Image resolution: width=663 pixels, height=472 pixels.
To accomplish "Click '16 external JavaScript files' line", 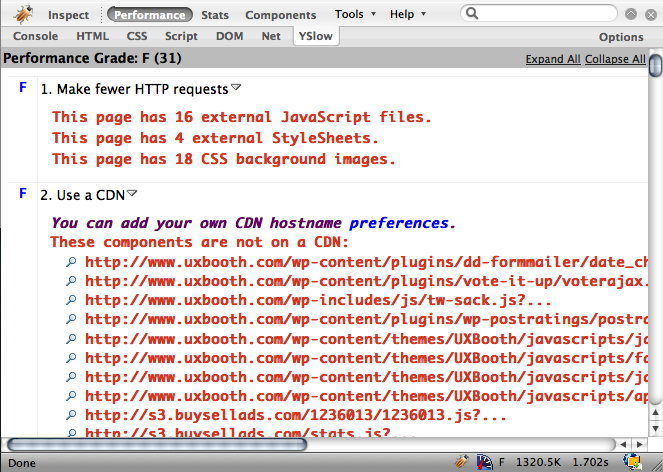I will pyautogui.click(x=241, y=117).
